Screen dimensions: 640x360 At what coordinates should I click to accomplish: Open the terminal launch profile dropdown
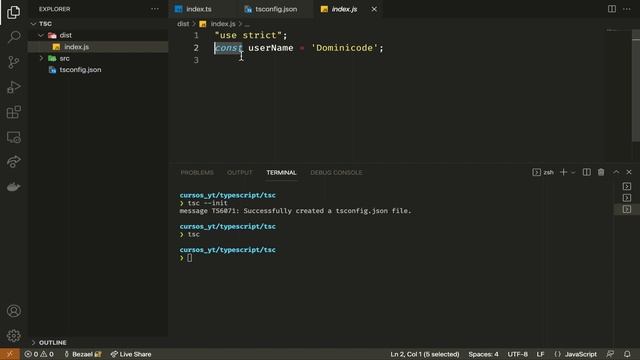[573, 172]
